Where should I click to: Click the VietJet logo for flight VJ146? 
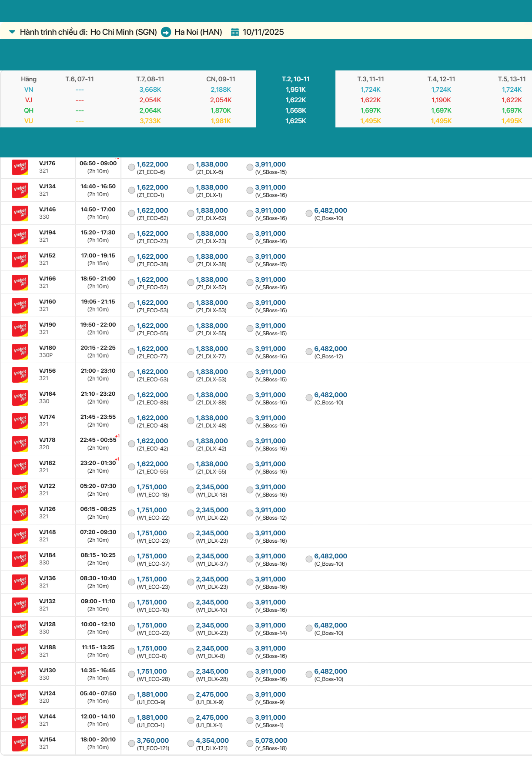(x=20, y=214)
